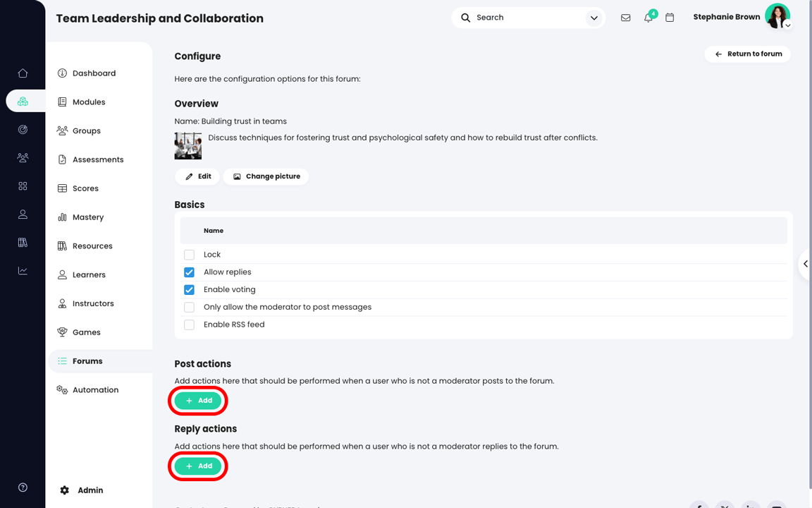Expand the collapsed right panel chevron
Screen dimensions: 812x508
point(806,264)
